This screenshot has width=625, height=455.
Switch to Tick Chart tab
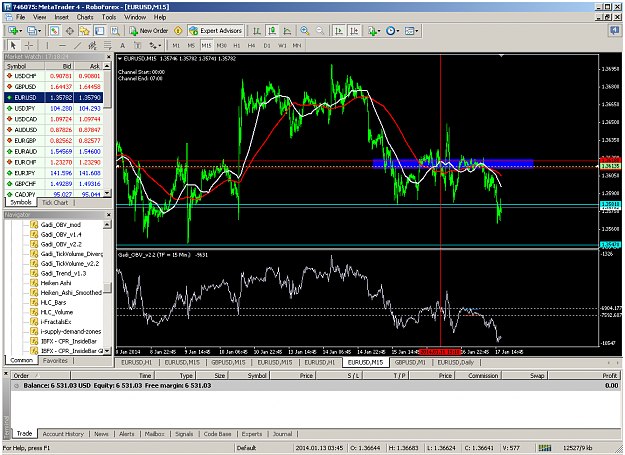(55, 203)
